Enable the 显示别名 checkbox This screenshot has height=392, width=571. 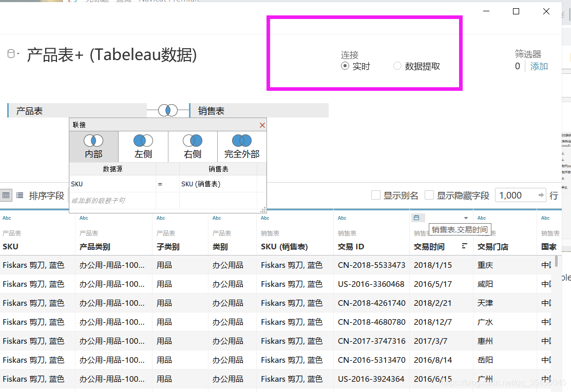click(x=376, y=195)
